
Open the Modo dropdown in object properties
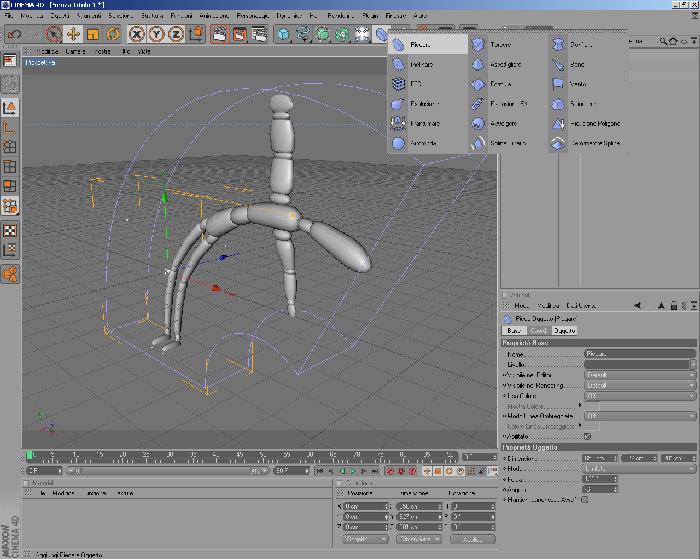(x=638, y=468)
